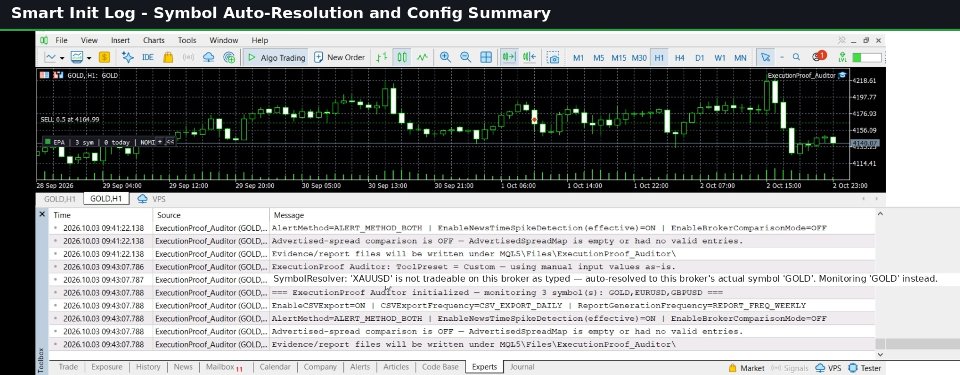The height and width of the screenshot is (375, 960).
Task: Toggle Algo Trading on or off
Action: pyautogui.click(x=276, y=57)
